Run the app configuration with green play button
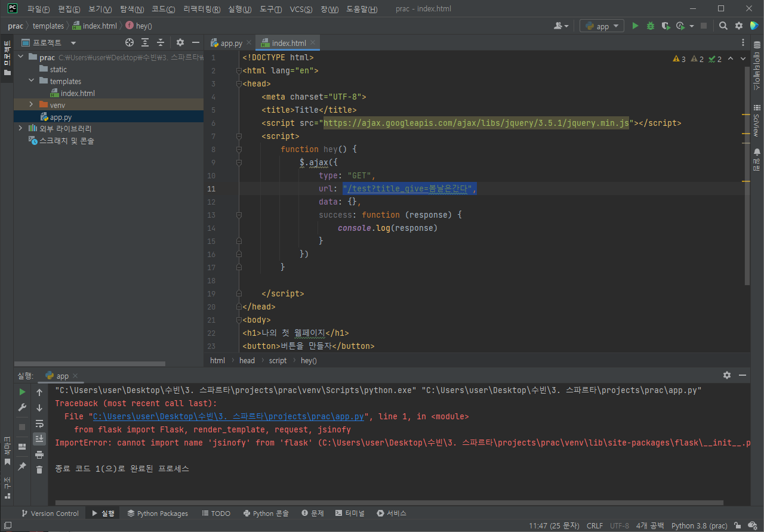The width and height of the screenshot is (764, 532). pyautogui.click(x=635, y=26)
